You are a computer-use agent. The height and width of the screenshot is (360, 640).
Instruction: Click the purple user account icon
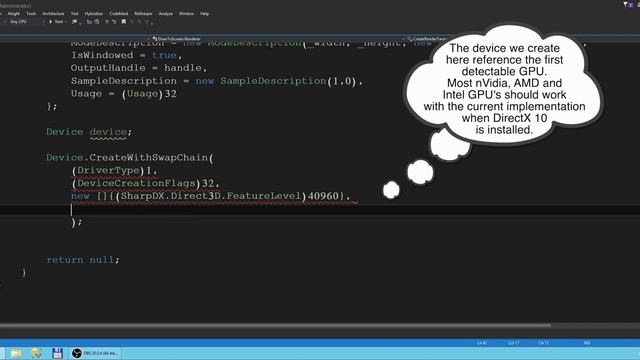tap(632, 4)
